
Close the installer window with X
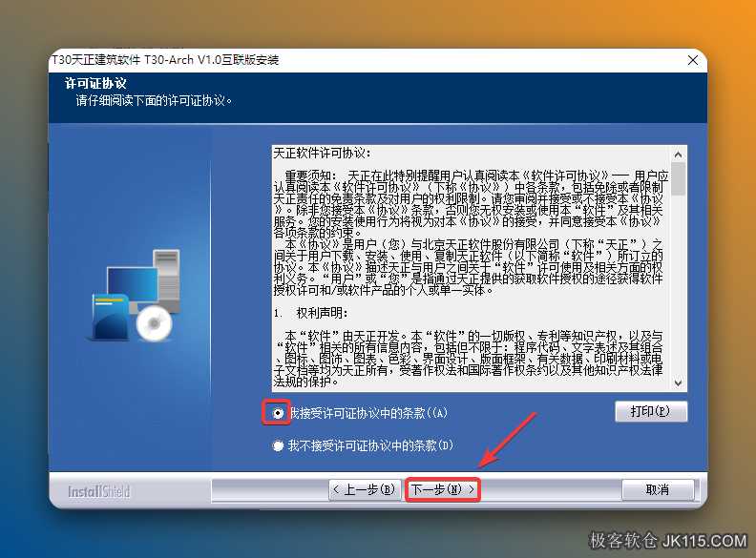click(x=693, y=60)
